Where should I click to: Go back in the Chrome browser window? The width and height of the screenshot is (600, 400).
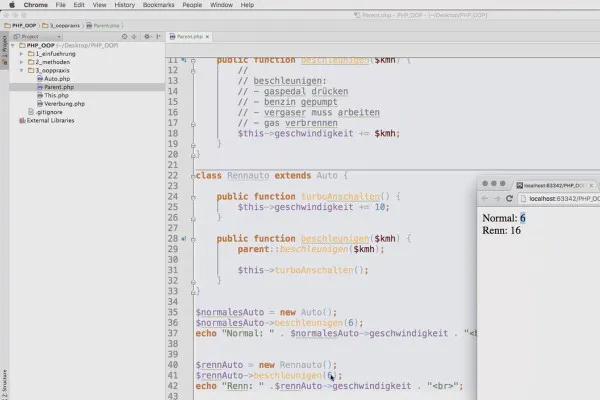(x=485, y=199)
